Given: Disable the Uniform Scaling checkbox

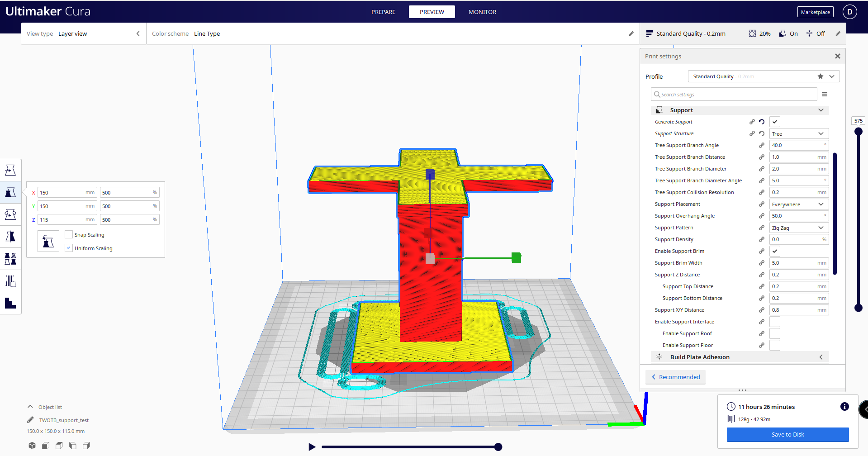Looking at the screenshot, I should pos(69,248).
